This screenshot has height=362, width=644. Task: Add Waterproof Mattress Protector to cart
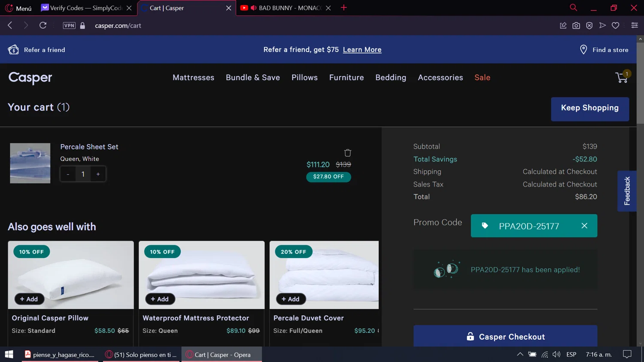160,299
